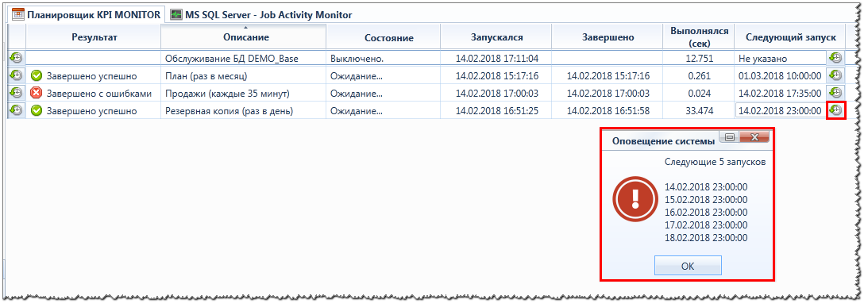Click Не указано next launch cell
Image resolution: width=868 pixels, height=307 pixels.
click(x=781, y=58)
